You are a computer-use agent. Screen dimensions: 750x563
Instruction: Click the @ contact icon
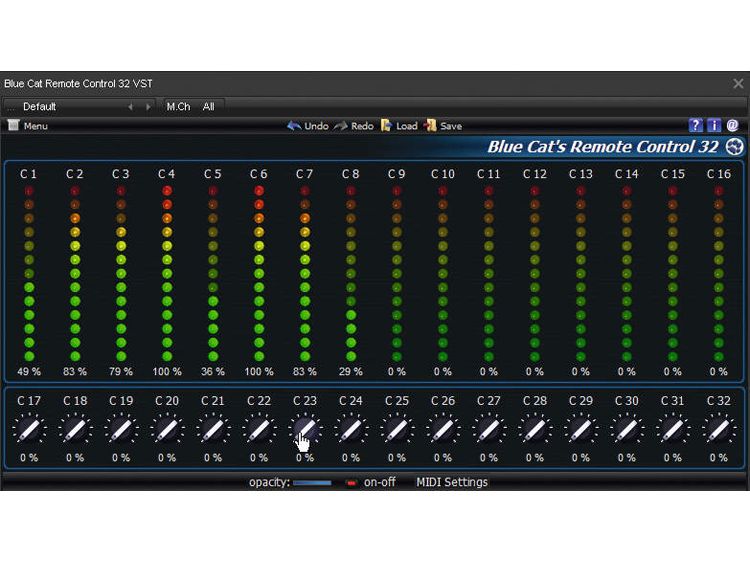732,125
